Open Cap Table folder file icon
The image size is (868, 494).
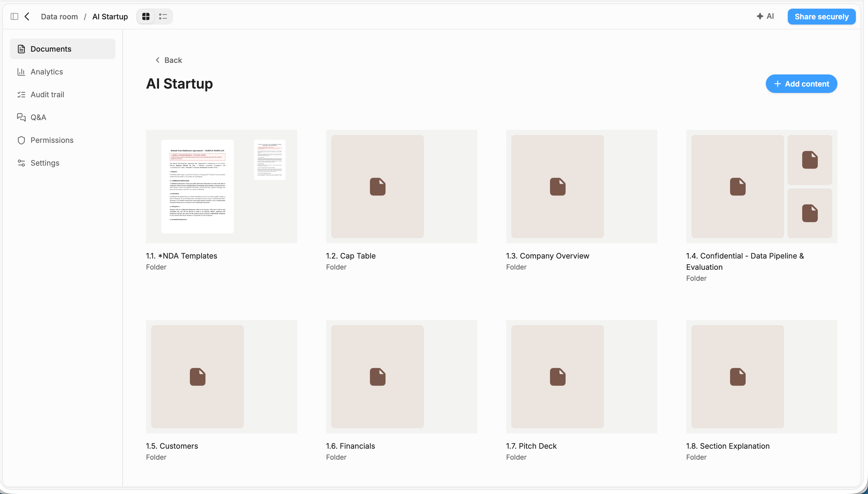pyautogui.click(x=377, y=187)
